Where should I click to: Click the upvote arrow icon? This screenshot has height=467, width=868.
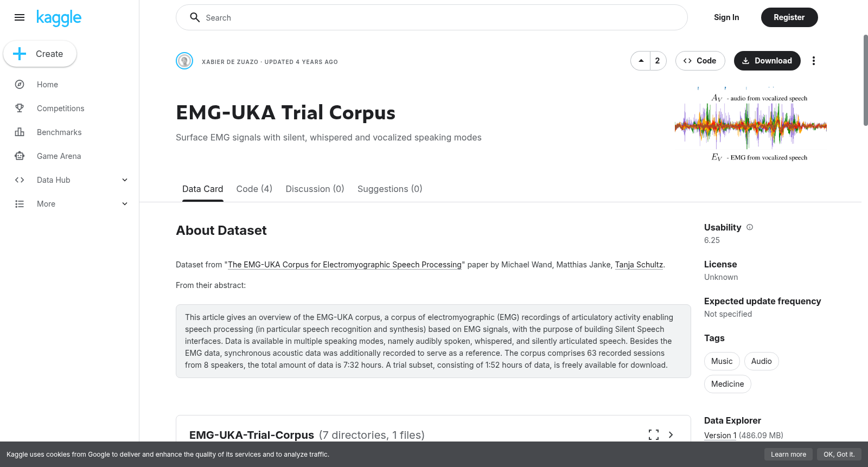pos(641,61)
